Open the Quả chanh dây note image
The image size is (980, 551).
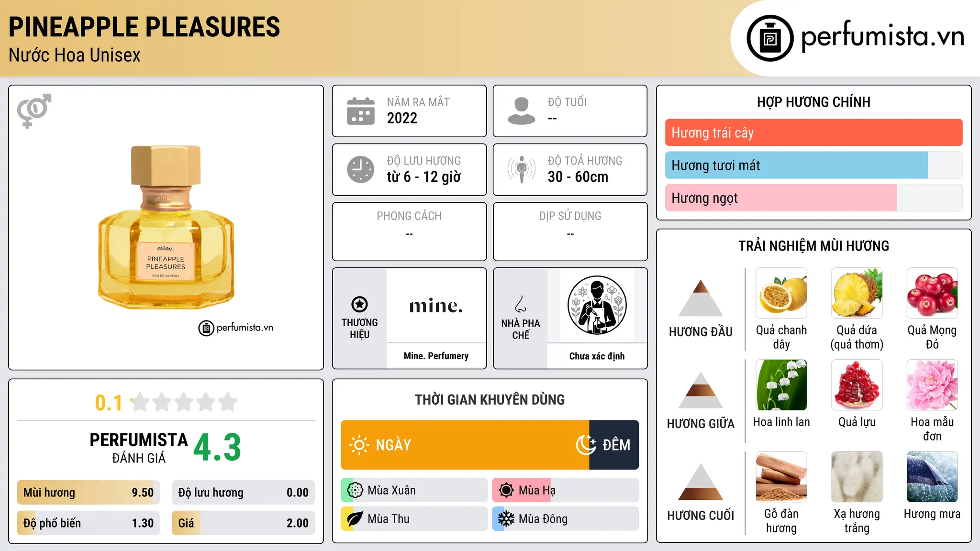click(781, 293)
